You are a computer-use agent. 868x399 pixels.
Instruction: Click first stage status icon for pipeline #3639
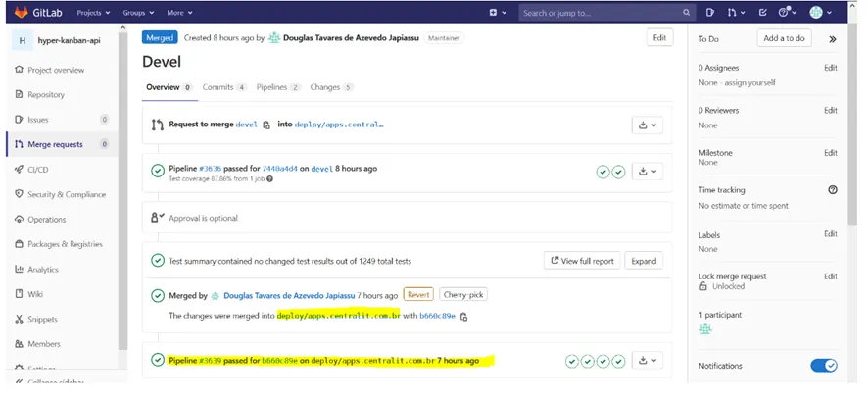pyautogui.click(x=572, y=362)
